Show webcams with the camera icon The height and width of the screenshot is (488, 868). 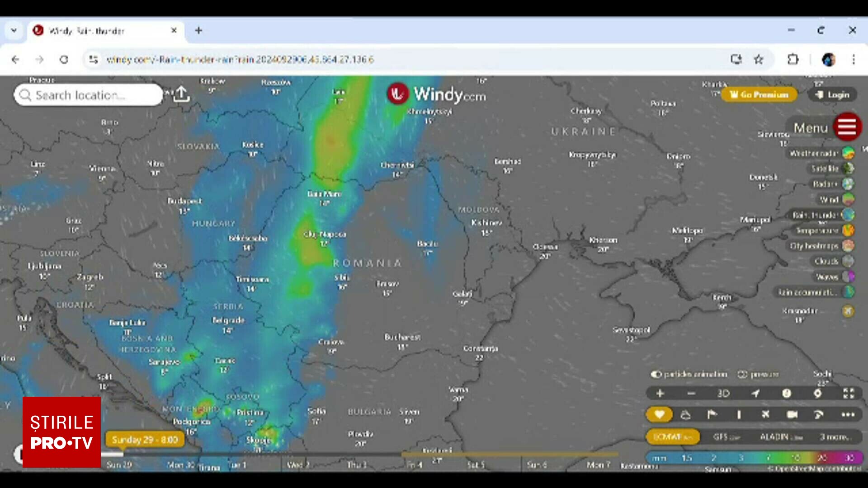click(x=792, y=414)
